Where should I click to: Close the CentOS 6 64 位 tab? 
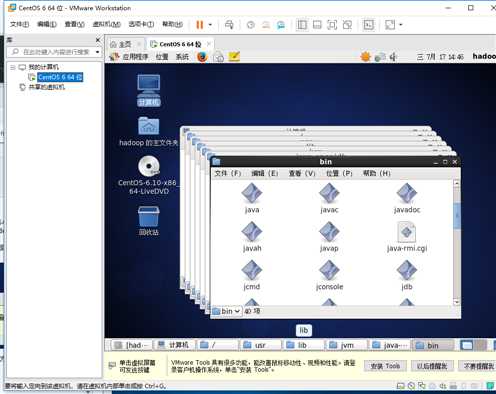(209, 44)
